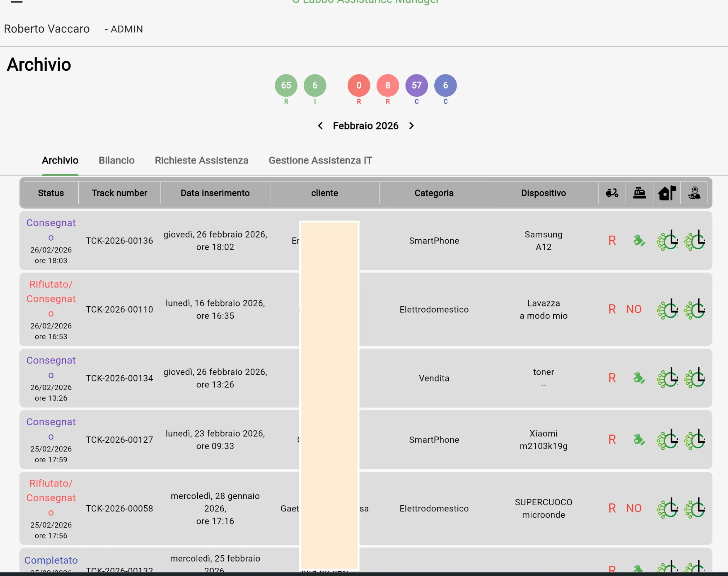Click the cash register column icon

[639, 193]
